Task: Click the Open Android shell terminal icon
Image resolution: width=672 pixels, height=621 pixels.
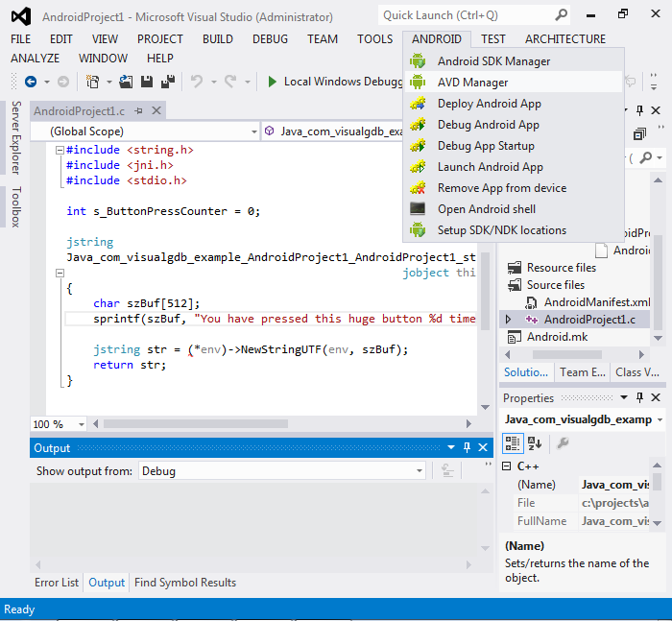Action: (418, 208)
